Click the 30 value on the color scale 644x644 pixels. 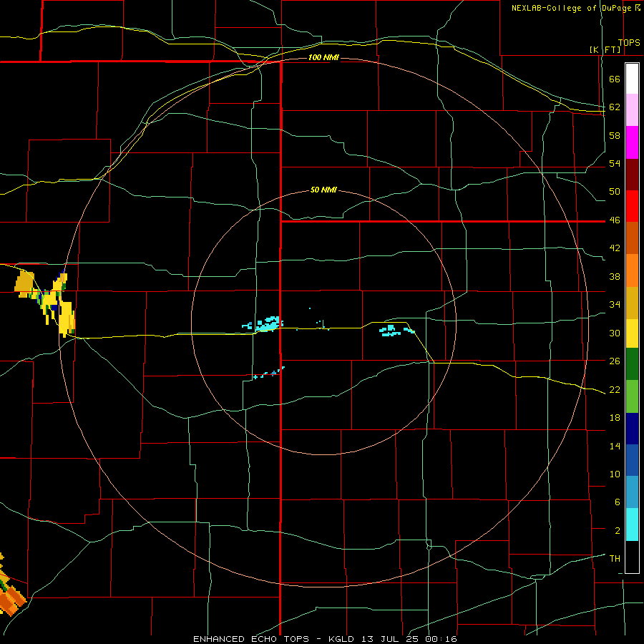[x=615, y=333]
